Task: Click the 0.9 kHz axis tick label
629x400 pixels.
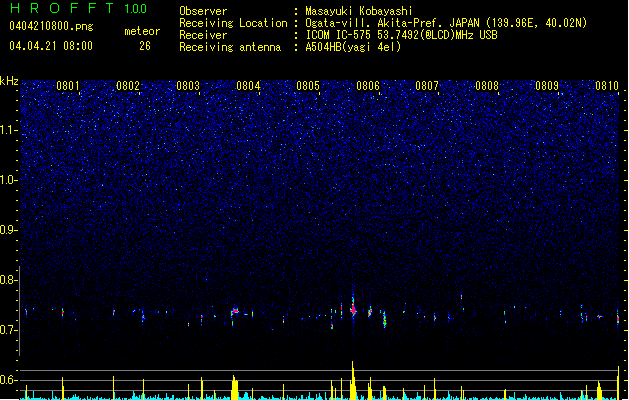Action: click(x=8, y=230)
